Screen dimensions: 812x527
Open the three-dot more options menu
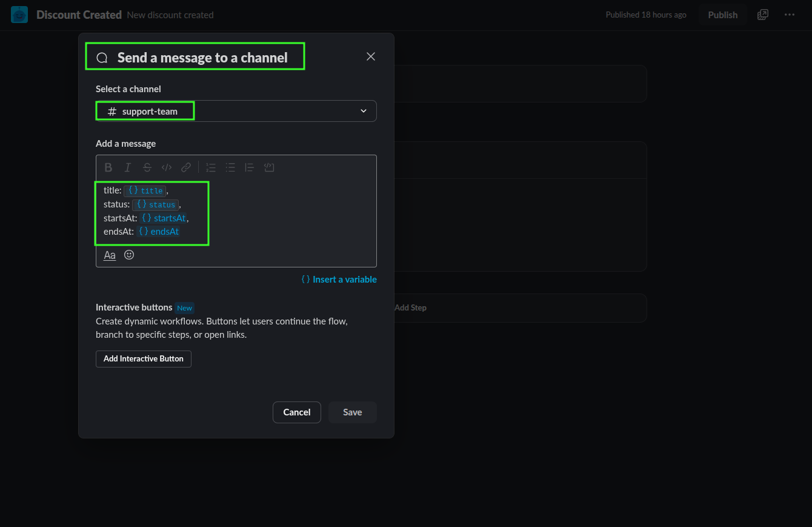click(x=789, y=15)
